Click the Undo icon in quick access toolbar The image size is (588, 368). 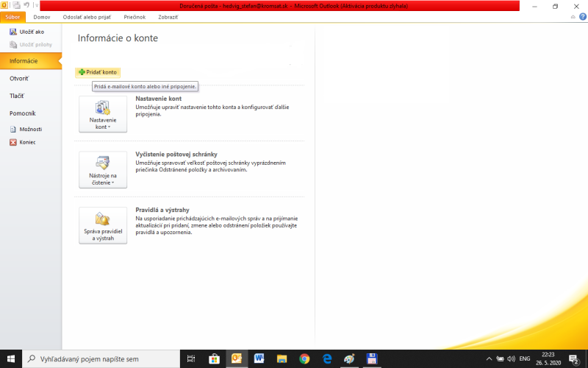(26, 5)
